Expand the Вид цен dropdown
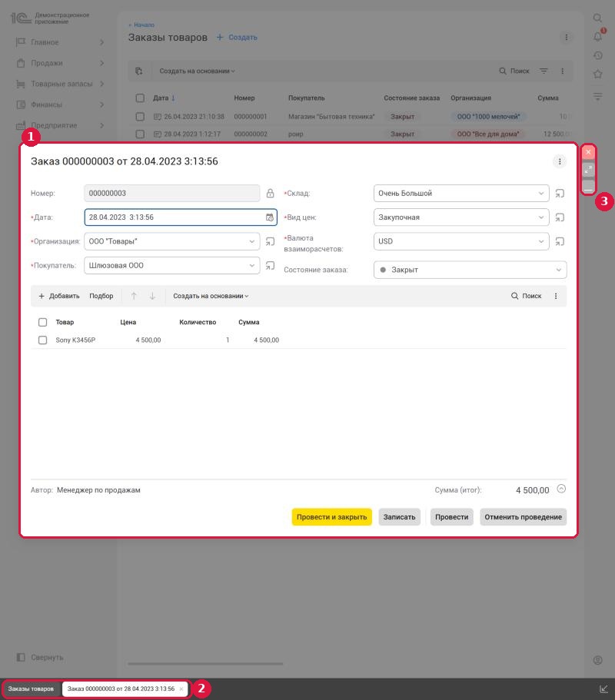615x700 pixels. point(541,217)
